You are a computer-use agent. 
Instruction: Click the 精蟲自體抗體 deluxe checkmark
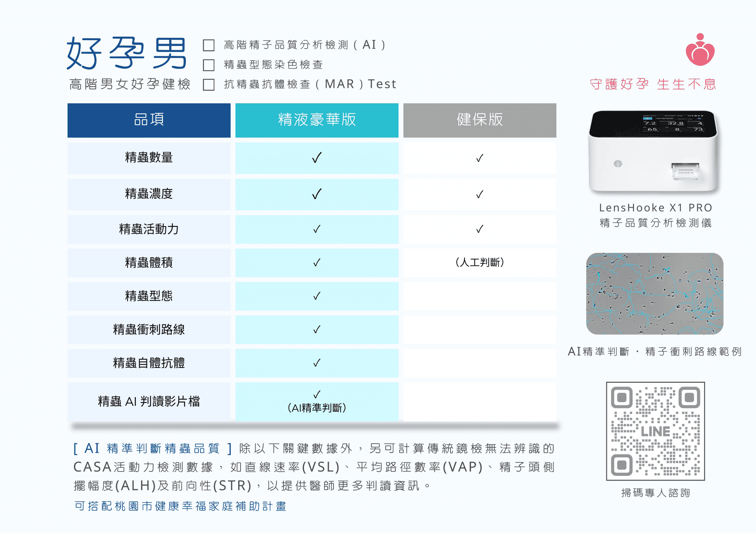click(x=317, y=363)
